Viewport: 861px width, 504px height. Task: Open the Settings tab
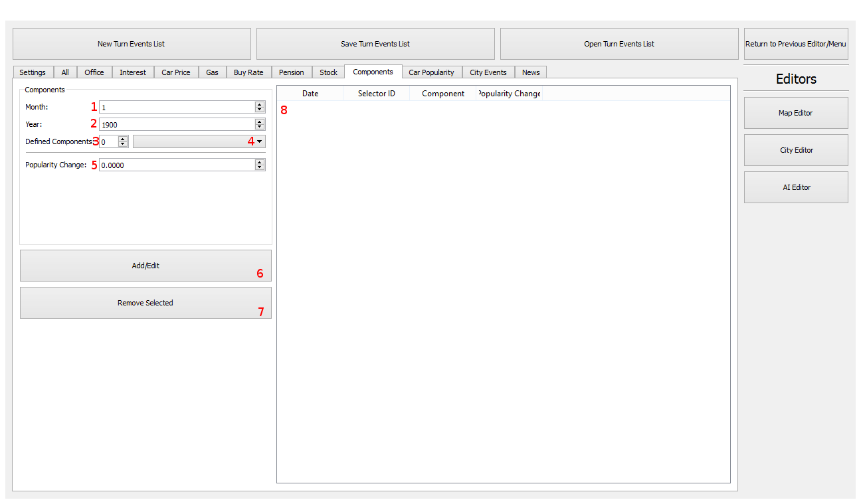click(x=33, y=72)
